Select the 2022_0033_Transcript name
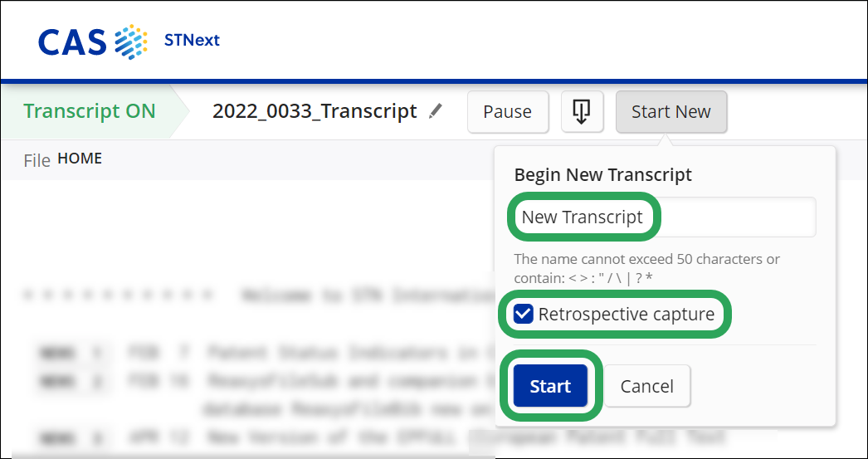 click(315, 111)
